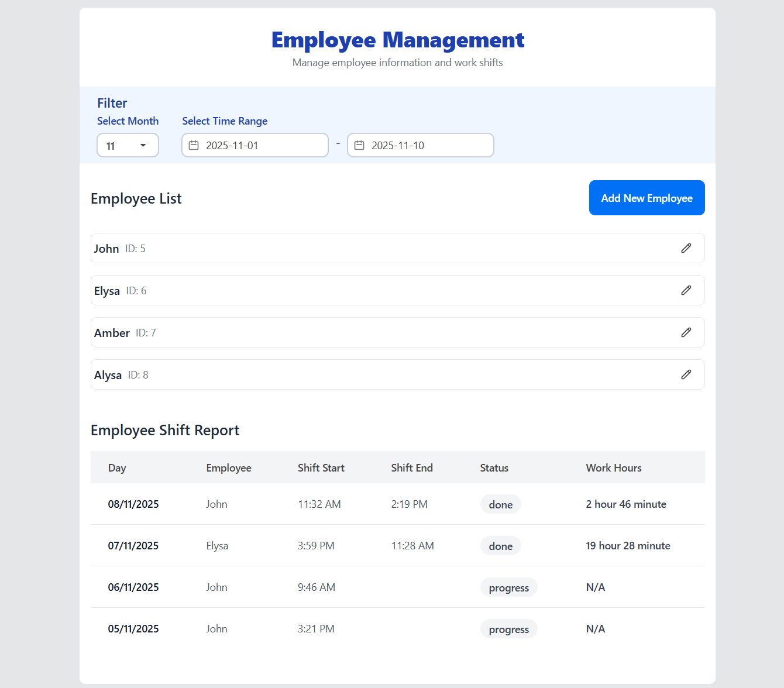784x688 pixels.
Task: Click the edit pencil icon for Elysa
Action: tap(686, 290)
